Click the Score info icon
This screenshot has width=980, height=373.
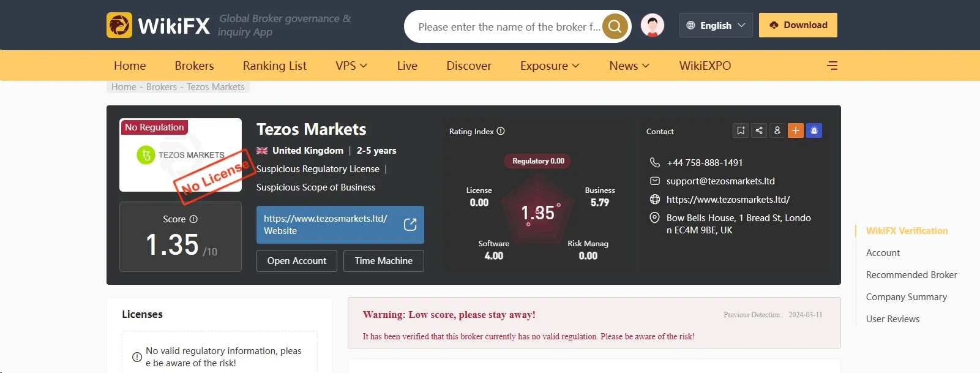click(x=193, y=219)
